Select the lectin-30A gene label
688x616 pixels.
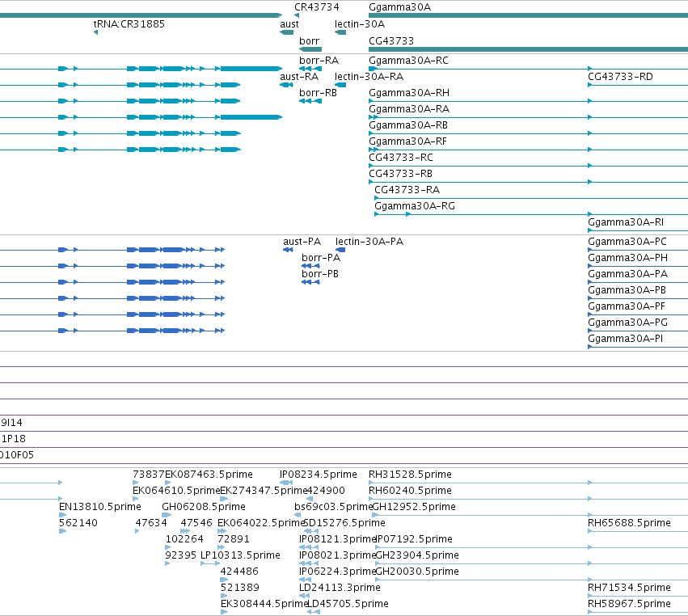point(359,24)
